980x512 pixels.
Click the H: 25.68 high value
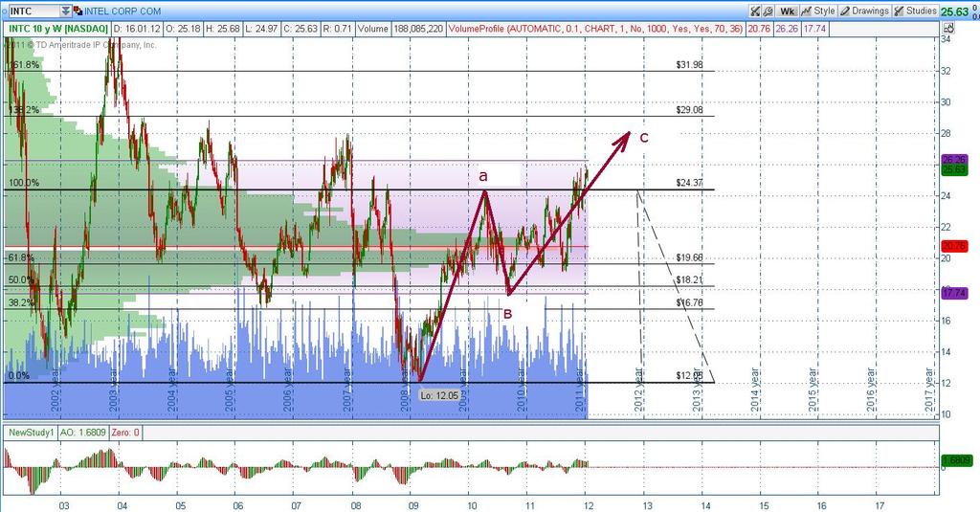pyautogui.click(x=223, y=28)
